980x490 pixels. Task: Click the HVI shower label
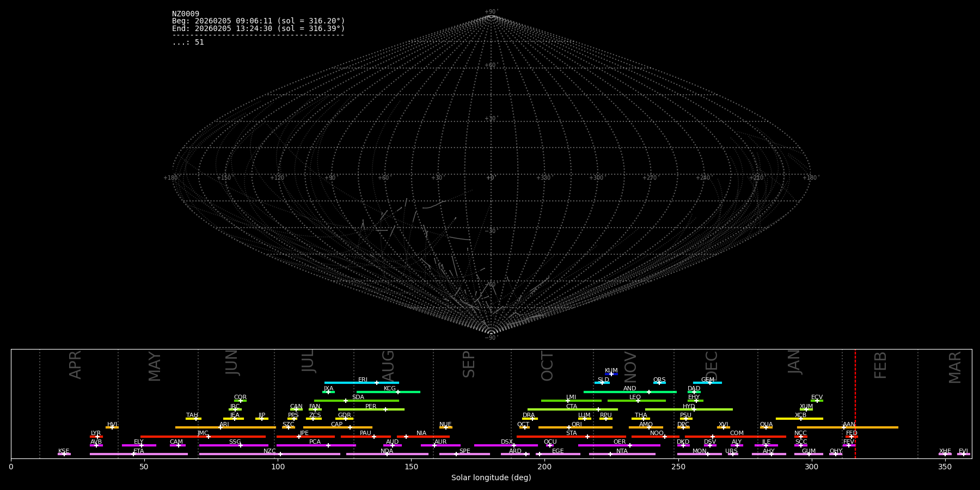[x=112, y=425]
